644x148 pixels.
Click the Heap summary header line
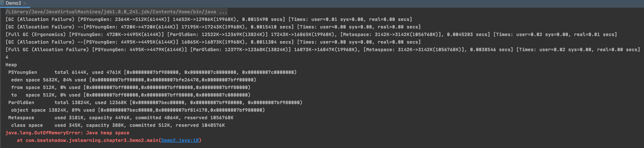click(x=11, y=65)
